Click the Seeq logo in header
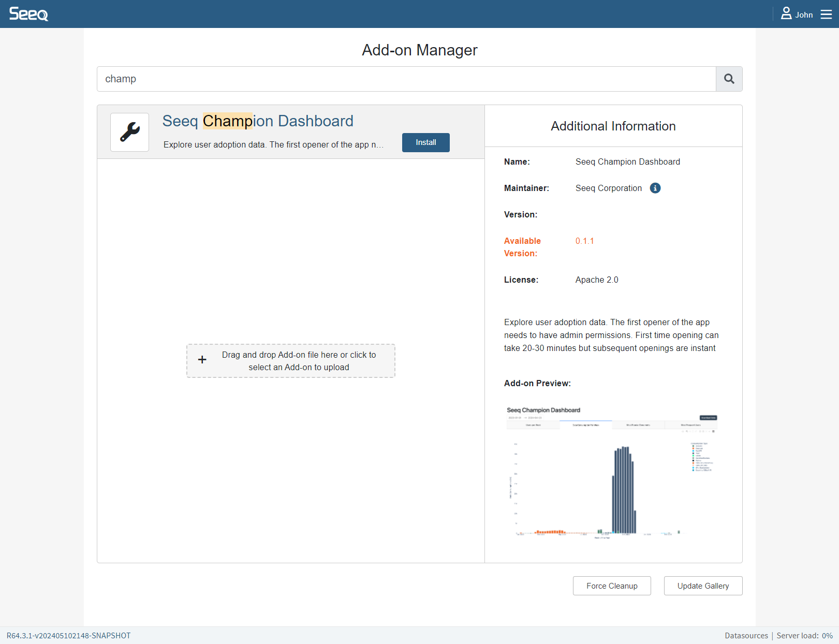Viewport: 839px width, 644px height. [28, 14]
